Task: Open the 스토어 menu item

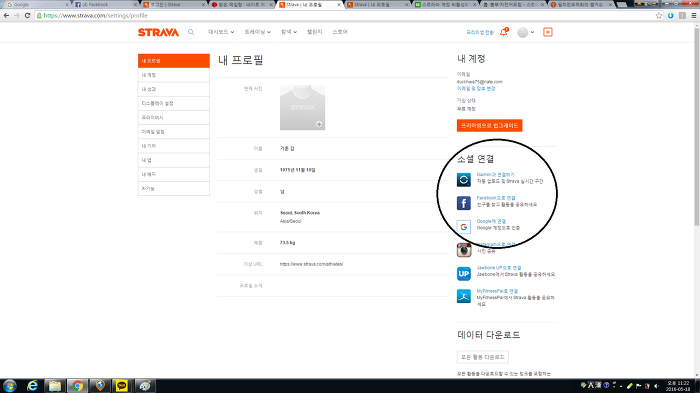Action: [x=340, y=32]
